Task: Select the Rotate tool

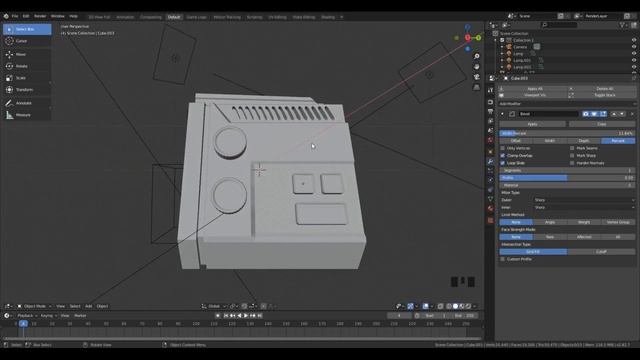Action: pos(27,66)
